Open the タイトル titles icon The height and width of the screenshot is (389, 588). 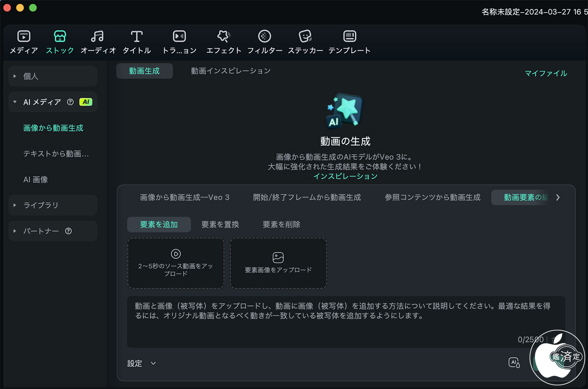pyautogui.click(x=137, y=36)
